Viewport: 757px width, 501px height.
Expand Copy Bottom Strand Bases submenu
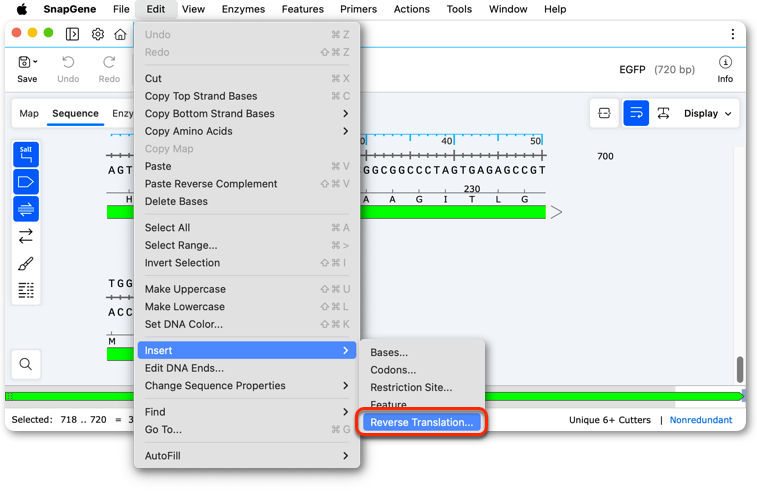[247, 113]
